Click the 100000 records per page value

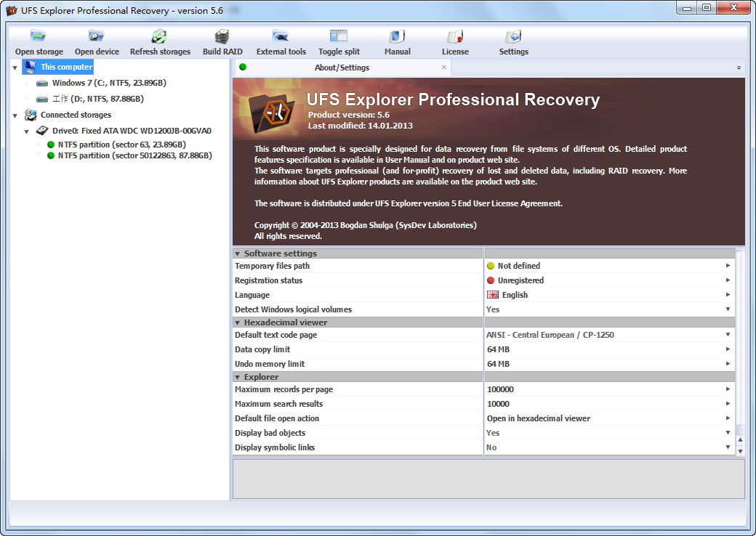pyautogui.click(x=500, y=389)
